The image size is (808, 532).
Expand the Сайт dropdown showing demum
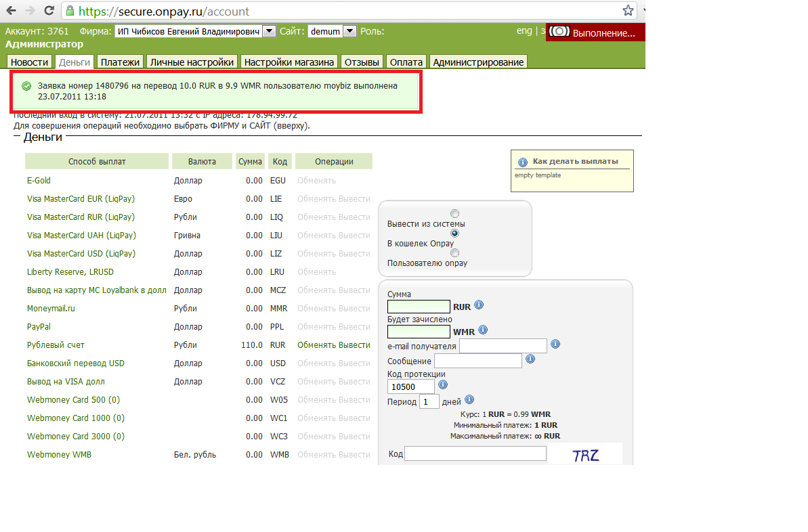click(x=349, y=31)
